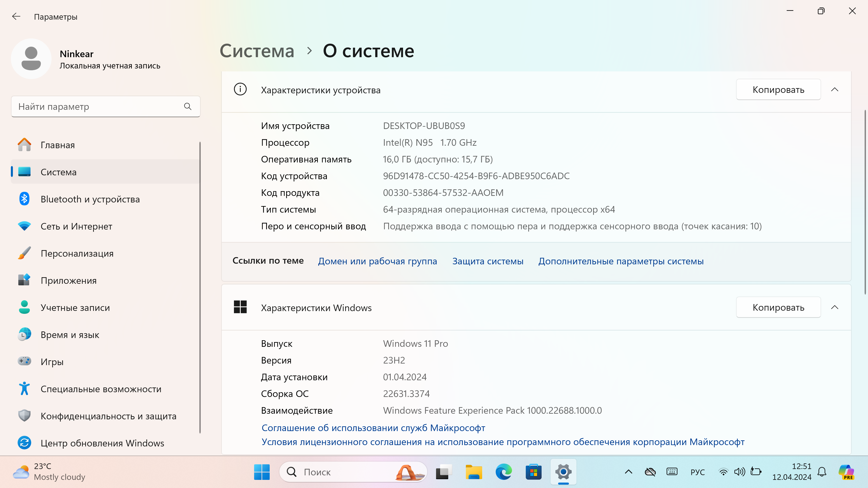Open Microsoft Edge from the taskbar

pyautogui.click(x=503, y=472)
